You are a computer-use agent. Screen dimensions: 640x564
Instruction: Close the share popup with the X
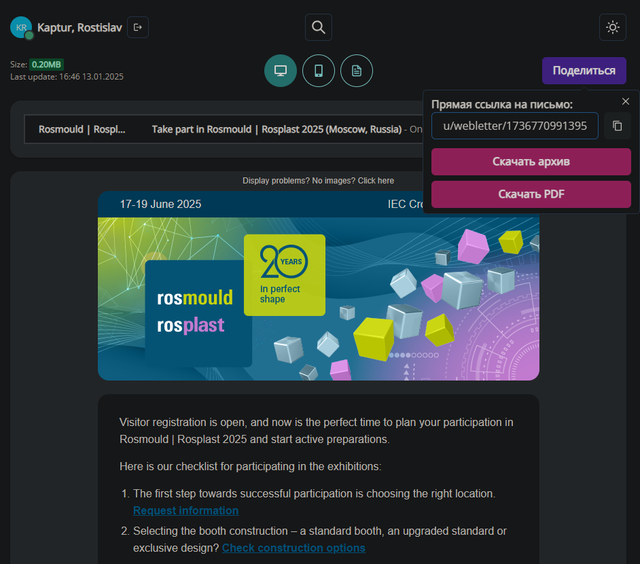click(625, 101)
